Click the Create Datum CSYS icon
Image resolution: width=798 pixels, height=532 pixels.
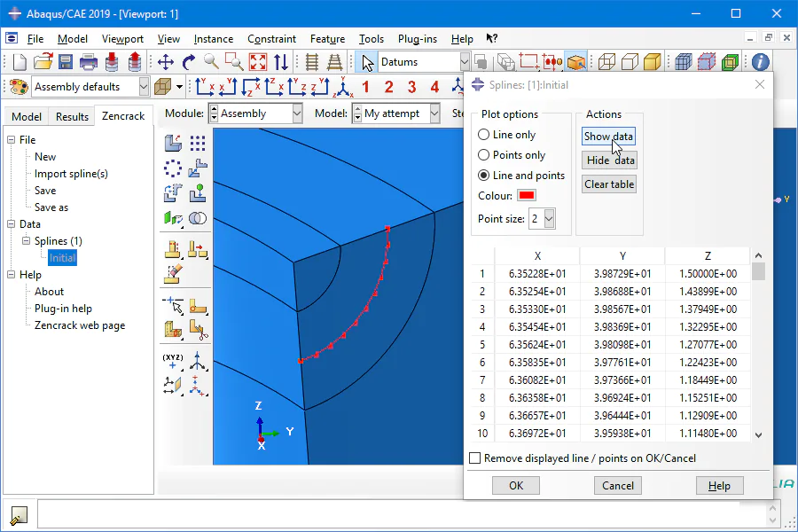pos(198,384)
